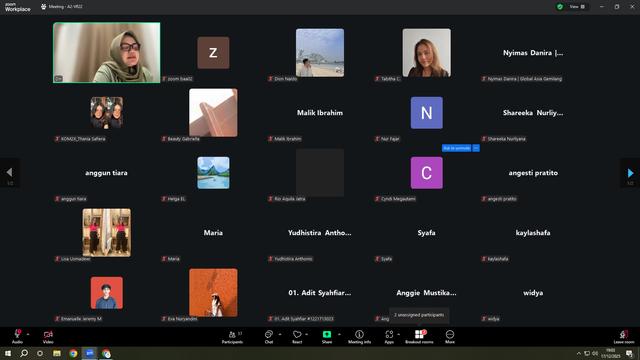
Task: Click the encryption shield icon
Action: [560, 7]
